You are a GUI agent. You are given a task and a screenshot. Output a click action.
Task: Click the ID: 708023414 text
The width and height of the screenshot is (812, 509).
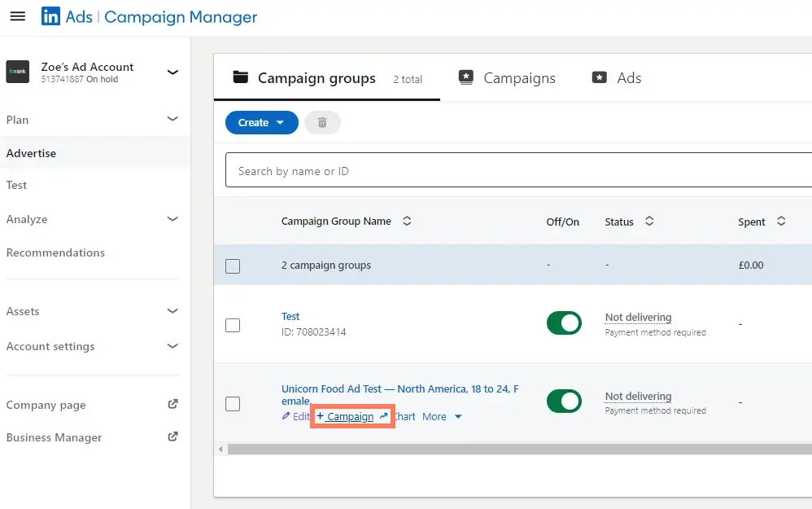coord(314,331)
